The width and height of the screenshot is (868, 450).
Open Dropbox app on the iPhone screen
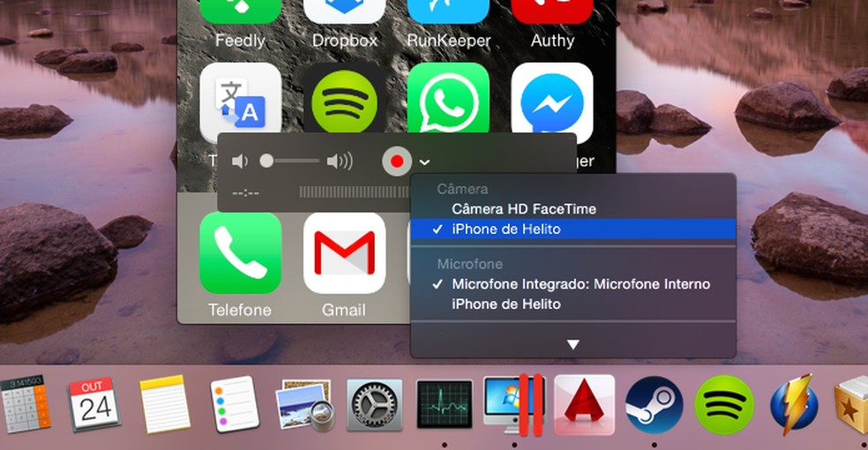[x=344, y=12]
